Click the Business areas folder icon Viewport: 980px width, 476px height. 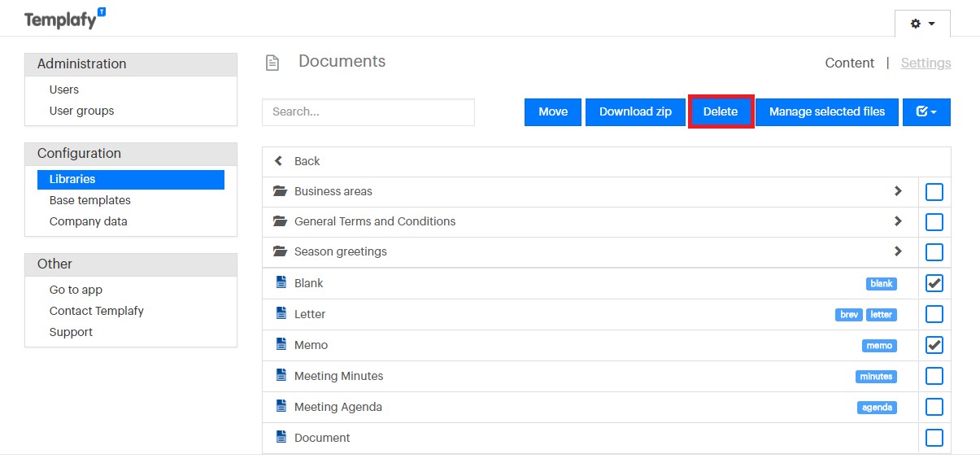point(281,191)
